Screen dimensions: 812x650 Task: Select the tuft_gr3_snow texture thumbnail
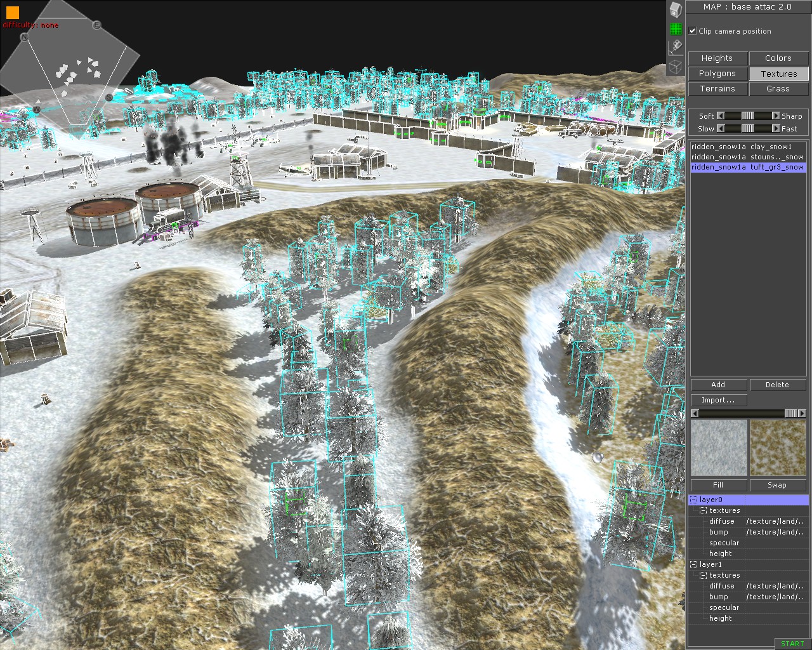point(778,448)
